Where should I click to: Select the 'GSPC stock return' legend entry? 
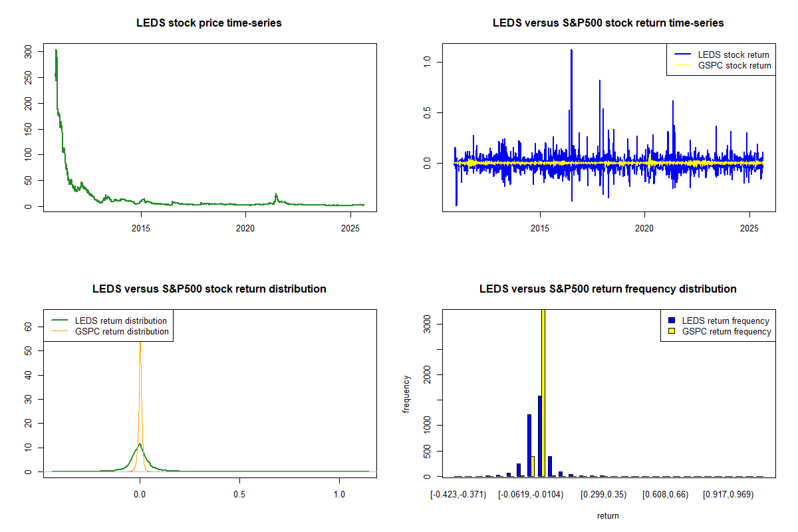point(734,65)
